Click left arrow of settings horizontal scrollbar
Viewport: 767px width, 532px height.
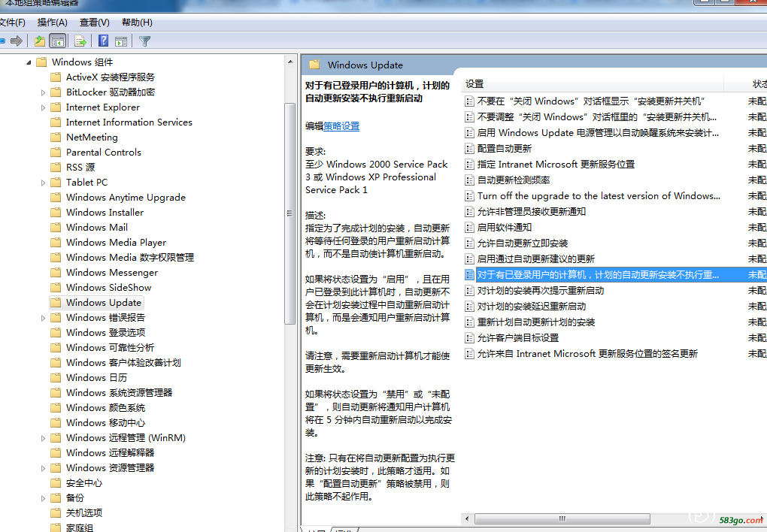pos(467,518)
